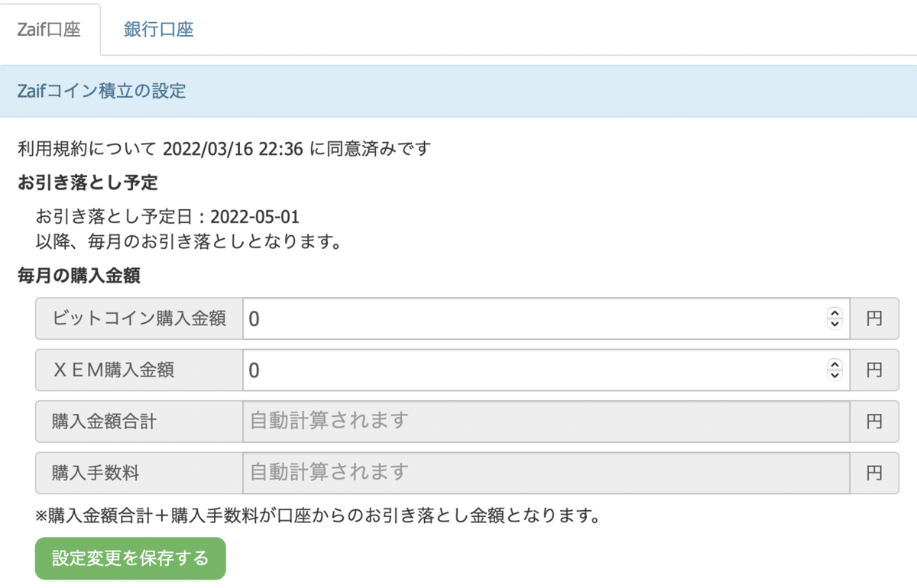The height and width of the screenshot is (588, 917).
Task: Click the 円 unit label beside bitcoin amount
Action: [875, 318]
